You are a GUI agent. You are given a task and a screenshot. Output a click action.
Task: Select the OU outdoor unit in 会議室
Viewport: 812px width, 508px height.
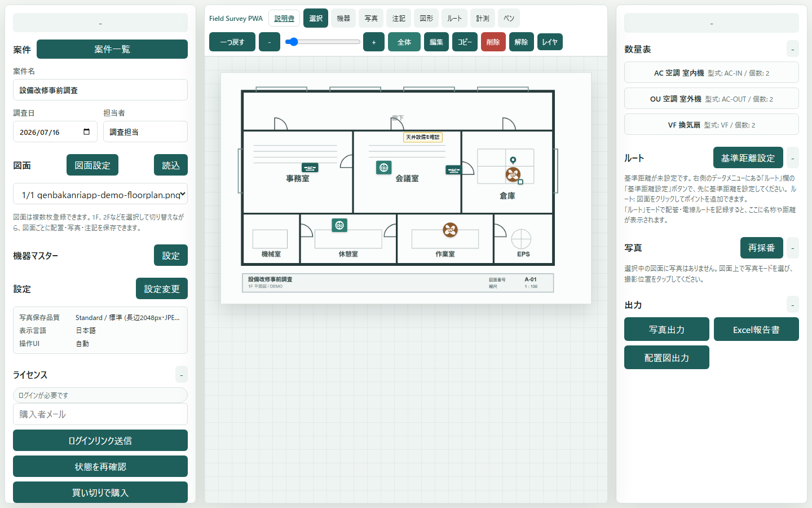point(384,168)
